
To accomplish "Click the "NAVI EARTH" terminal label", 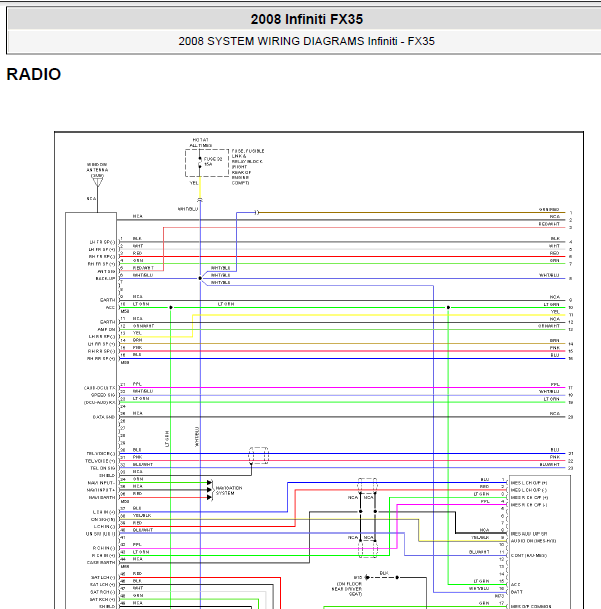I will (102, 497).
